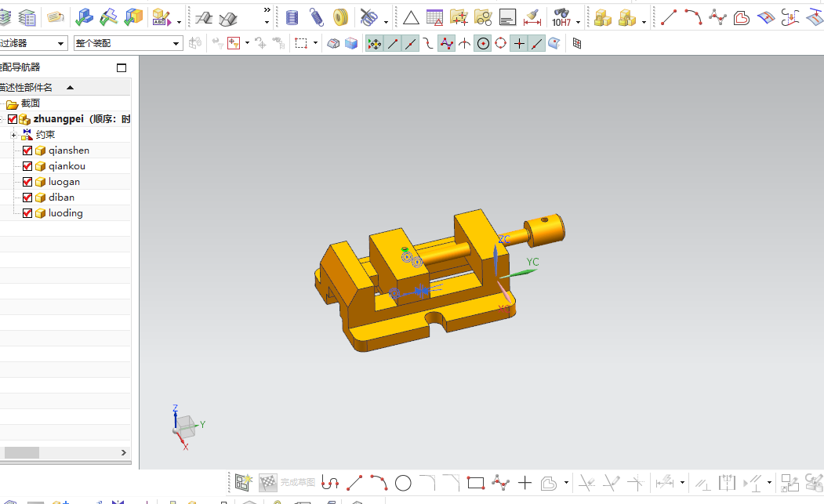The height and width of the screenshot is (504, 824).
Task: Click the Profile tool in sketch toolbar
Action: [330, 483]
